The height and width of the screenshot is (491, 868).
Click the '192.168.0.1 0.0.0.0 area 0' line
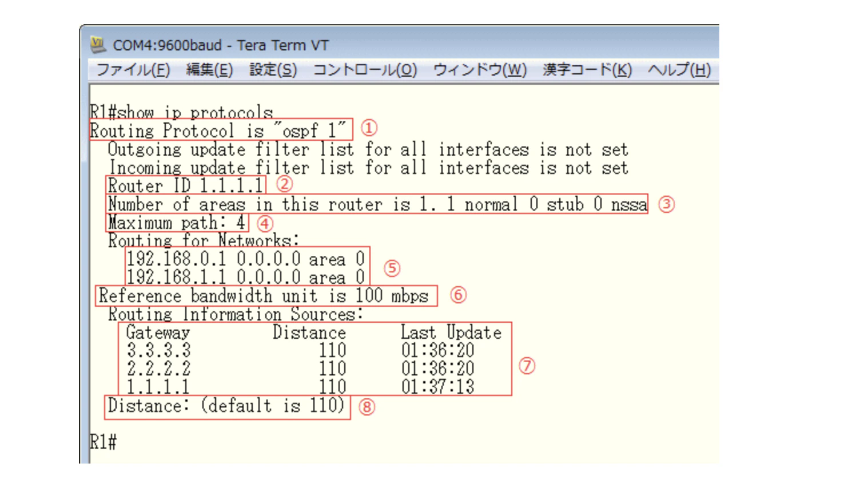pyautogui.click(x=245, y=259)
